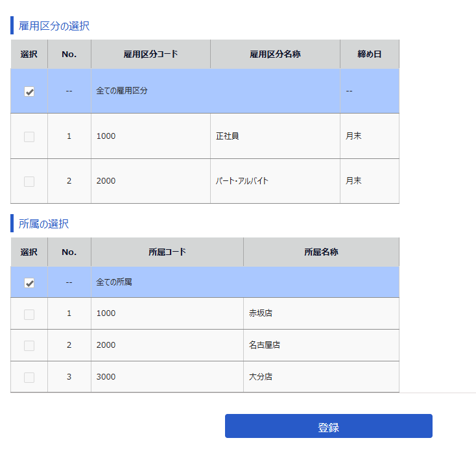Click the 所属の選択 heading
The image size is (476, 449).
coord(43,224)
